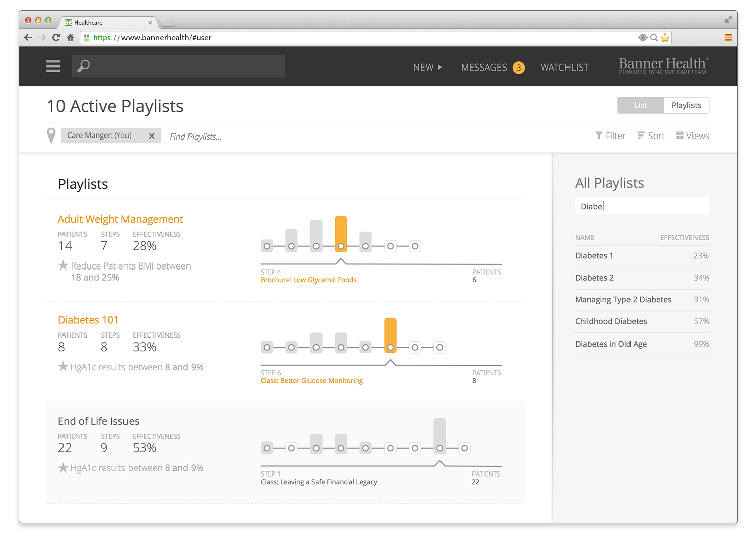Viewport: 756px width, 539px height.
Task: Switch to the List view toggle
Action: 641,105
